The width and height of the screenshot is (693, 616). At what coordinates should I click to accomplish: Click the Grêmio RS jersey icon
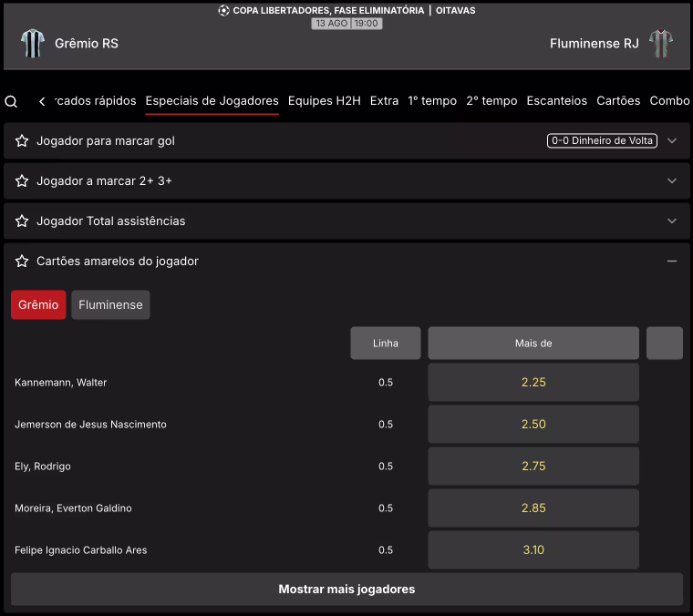coord(33,43)
